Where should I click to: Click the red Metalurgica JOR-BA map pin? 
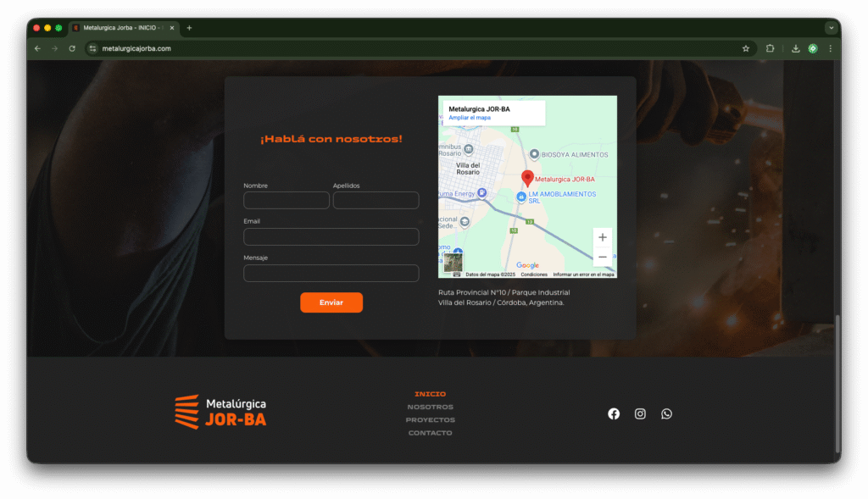coord(527,178)
